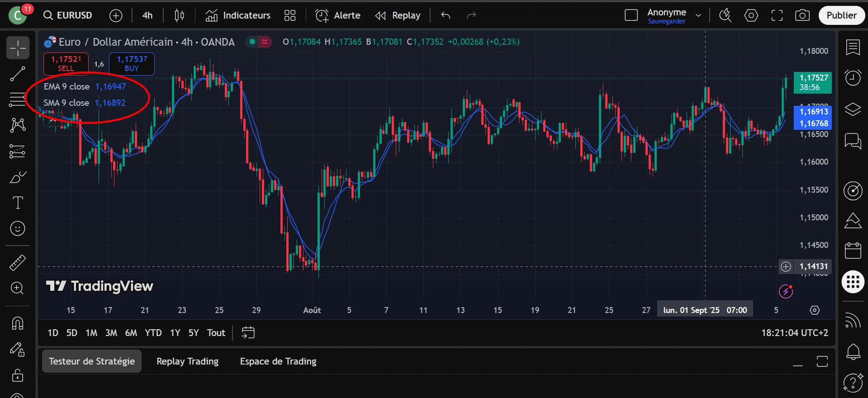Select the 1M date range
Screen dimensions: 868x398
coord(91,333)
